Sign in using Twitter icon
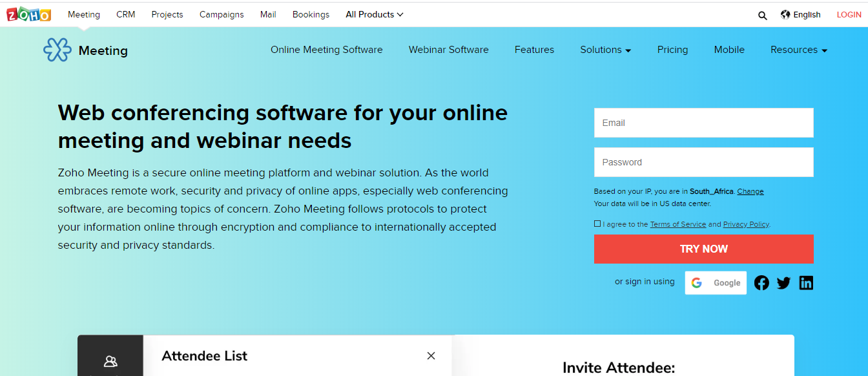The image size is (868, 376). (784, 283)
